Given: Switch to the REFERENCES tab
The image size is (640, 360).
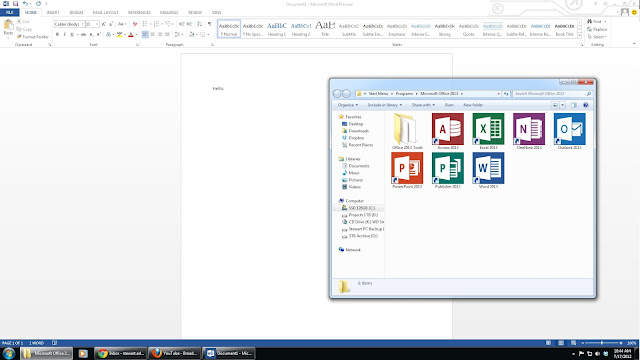Looking at the screenshot, I should (x=139, y=12).
